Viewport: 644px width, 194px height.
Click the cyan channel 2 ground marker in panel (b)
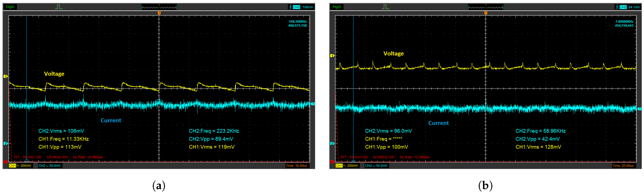(332, 144)
